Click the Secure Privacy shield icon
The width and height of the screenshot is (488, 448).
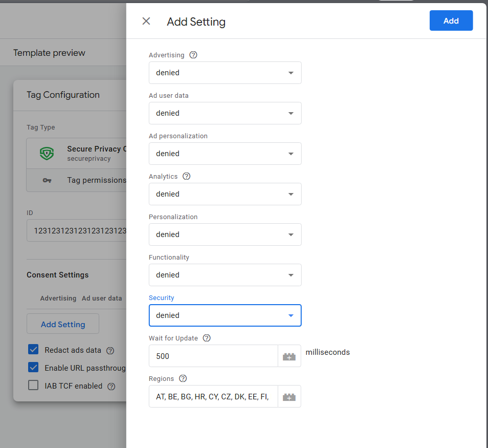point(46,153)
